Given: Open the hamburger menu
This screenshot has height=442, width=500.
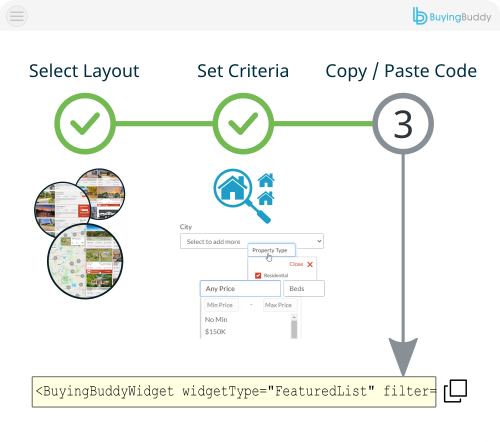Looking at the screenshot, I should coord(17,16).
